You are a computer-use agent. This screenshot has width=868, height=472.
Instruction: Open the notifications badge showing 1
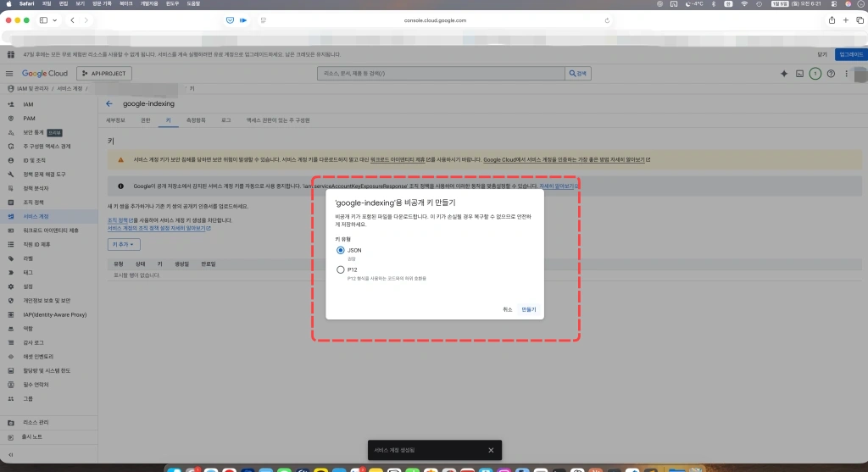(x=815, y=74)
